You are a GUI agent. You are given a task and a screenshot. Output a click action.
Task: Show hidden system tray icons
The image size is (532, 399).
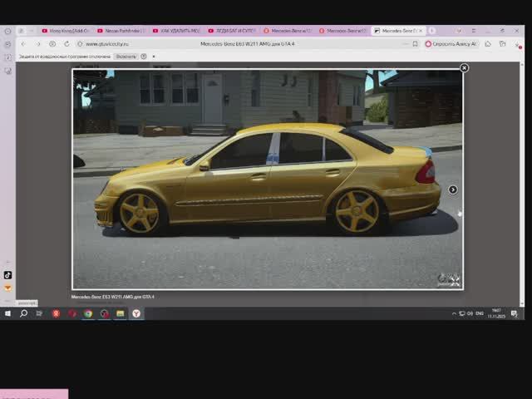pyautogui.click(x=454, y=314)
